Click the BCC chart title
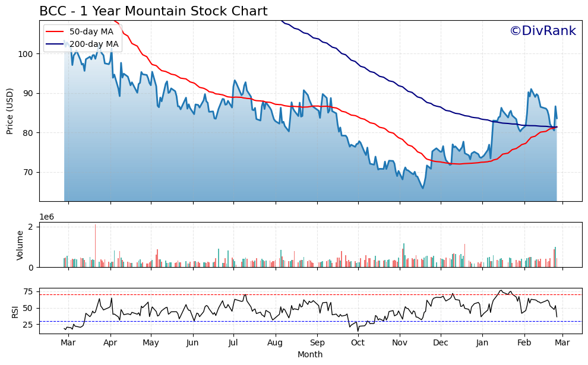The height and width of the screenshot is (365, 588). point(154,10)
